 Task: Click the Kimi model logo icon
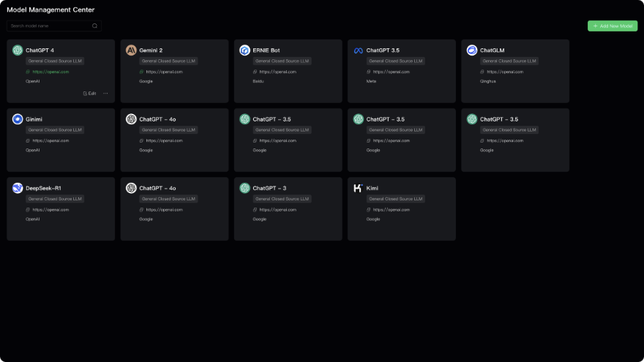pyautogui.click(x=359, y=188)
